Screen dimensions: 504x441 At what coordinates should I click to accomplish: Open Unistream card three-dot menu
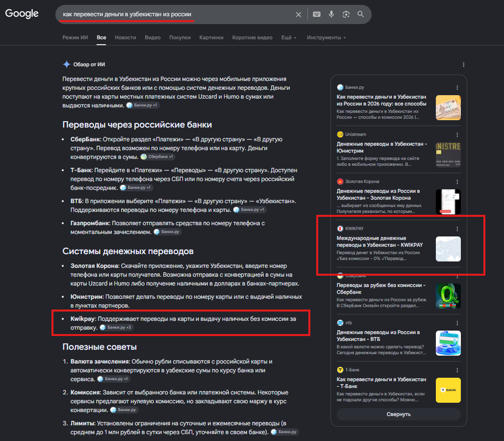(457, 135)
